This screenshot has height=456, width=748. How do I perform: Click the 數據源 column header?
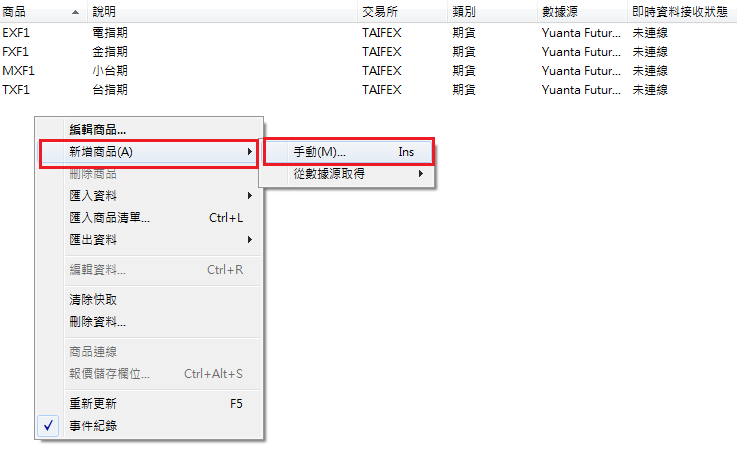tap(582, 11)
